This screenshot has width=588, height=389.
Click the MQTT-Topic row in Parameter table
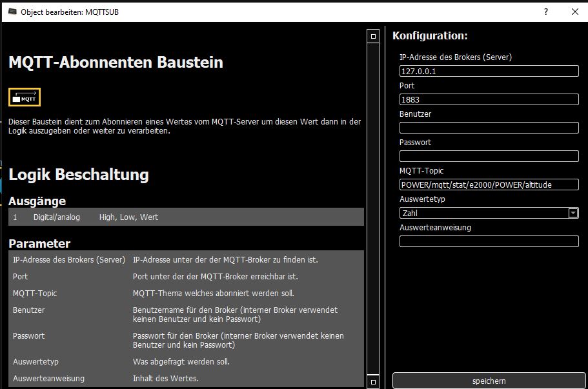pos(186,293)
